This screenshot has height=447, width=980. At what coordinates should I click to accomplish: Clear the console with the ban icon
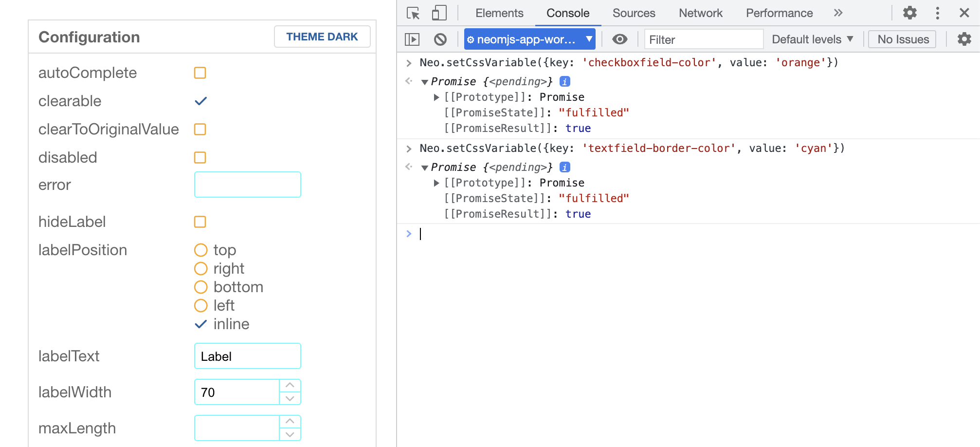pyautogui.click(x=440, y=39)
